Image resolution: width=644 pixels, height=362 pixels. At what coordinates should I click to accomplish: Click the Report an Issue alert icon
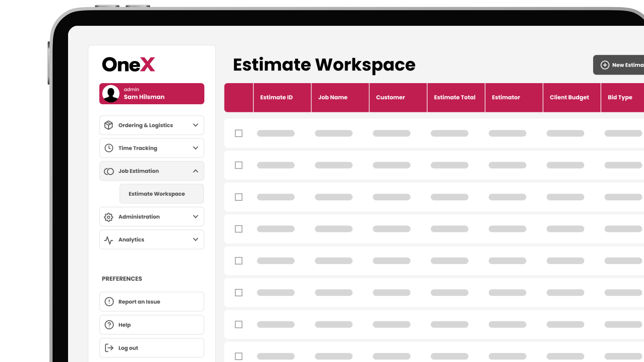point(108,301)
